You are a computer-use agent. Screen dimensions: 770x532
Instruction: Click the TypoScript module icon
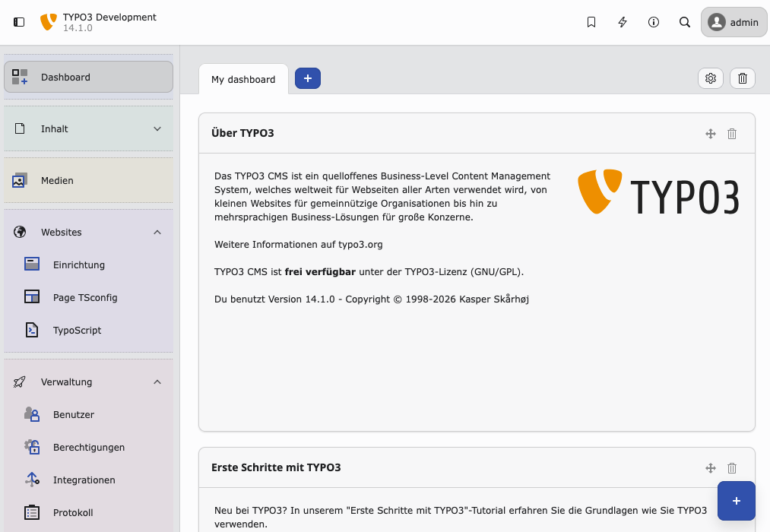pos(32,330)
